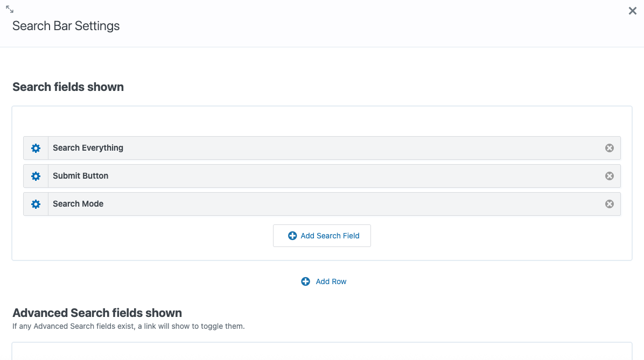The width and height of the screenshot is (644, 360).
Task: Open settings gear for Submit Button field
Action: (36, 176)
